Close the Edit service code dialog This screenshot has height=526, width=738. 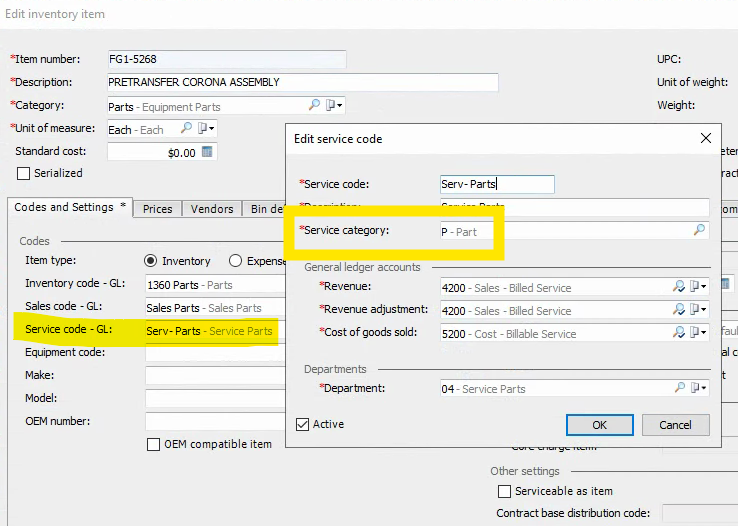706,138
